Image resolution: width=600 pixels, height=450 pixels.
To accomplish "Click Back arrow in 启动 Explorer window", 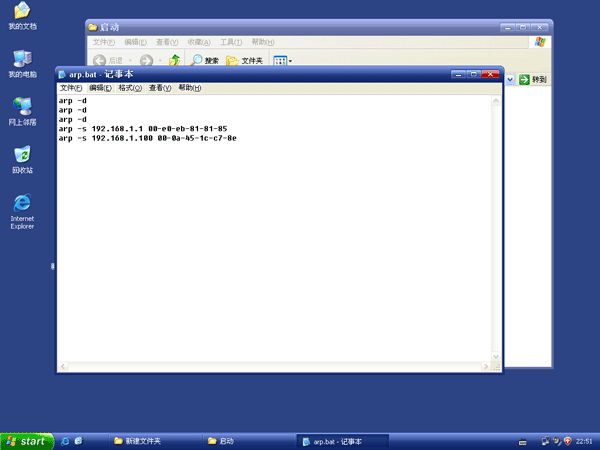I will pos(99,60).
